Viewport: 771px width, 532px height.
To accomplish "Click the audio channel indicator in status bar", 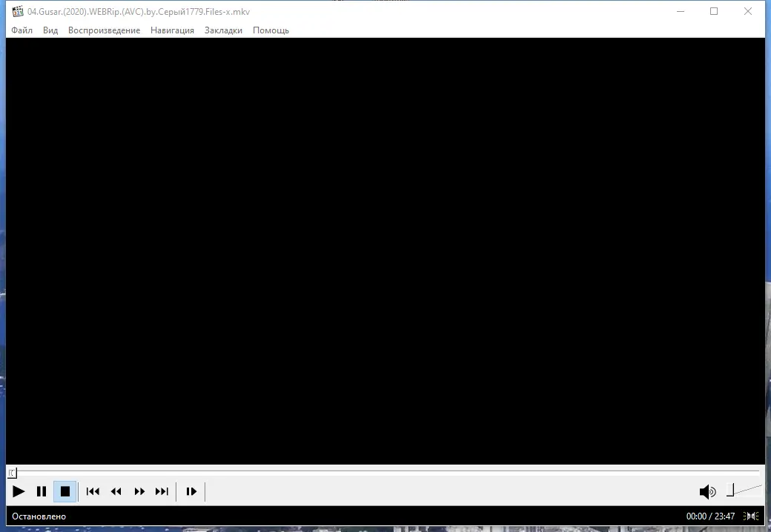I will [x=751, y=516].
